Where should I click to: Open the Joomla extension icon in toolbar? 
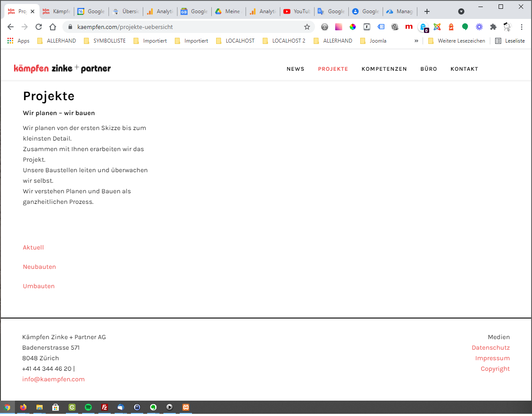coord(437,27)
